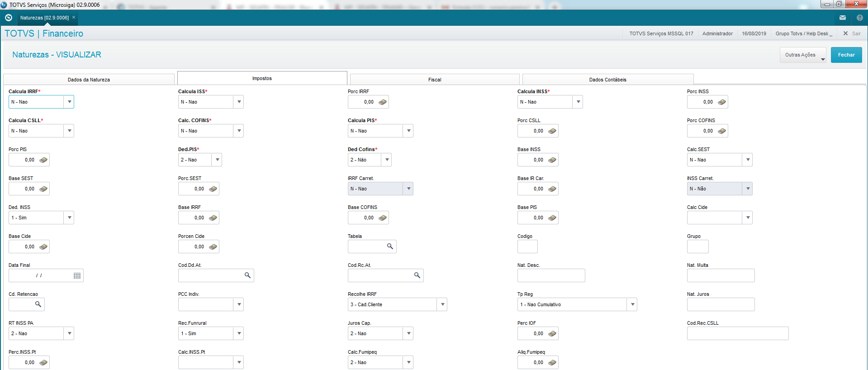This screenshot has width=868, height=370.
Task: Open calculator for Porc CSLL field
Action: pos(552,131)
